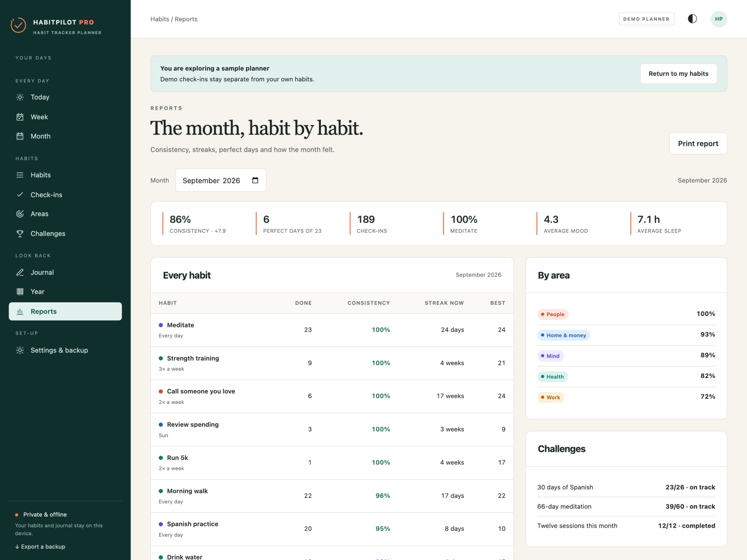Open the Month view
Image resolution: width=747 pixels, height=560 pixels.
pyautogui.click(x=65, y=136)
